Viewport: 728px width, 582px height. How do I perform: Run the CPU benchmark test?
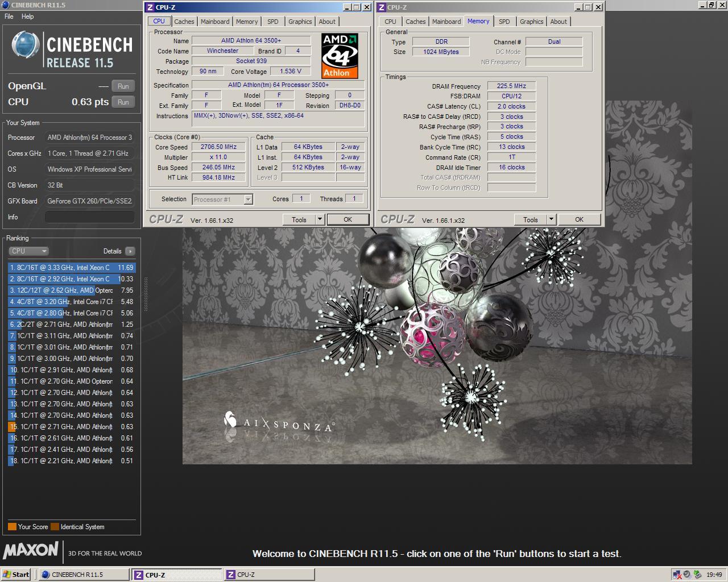[123, 102]
